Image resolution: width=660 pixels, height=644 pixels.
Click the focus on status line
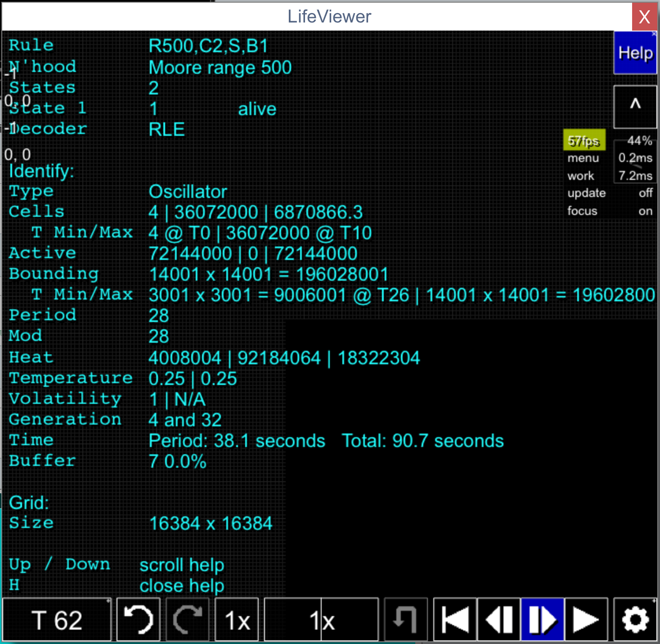pyautogui.click(x=610, y=211)
